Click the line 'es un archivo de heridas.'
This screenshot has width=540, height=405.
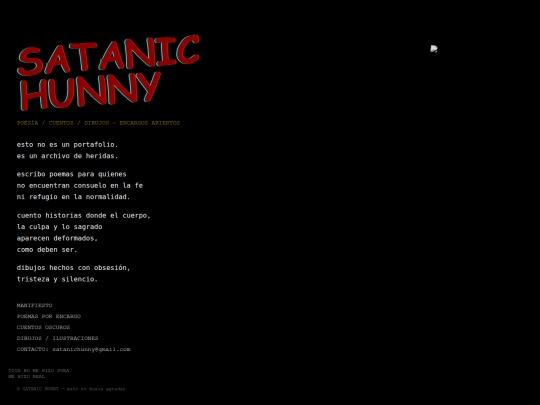pos(67,156)
